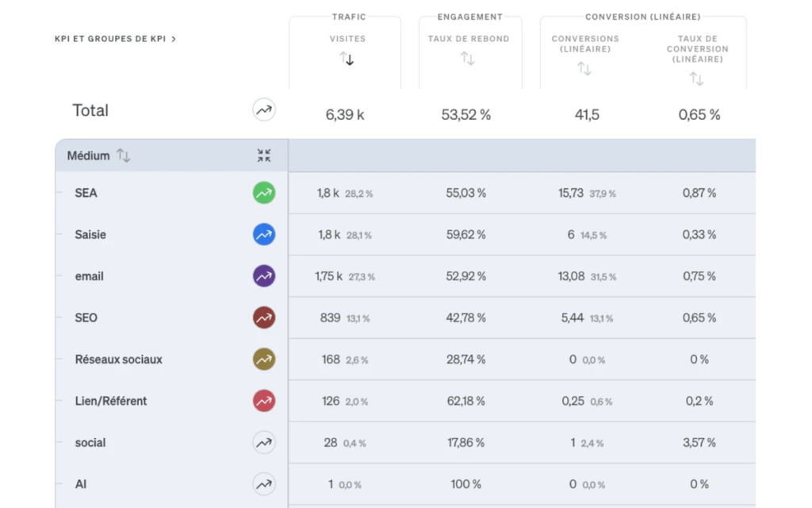The width and height of the screenshot is (812, 508).
Task: Select the social medium row label
Action: click(x=90, y=443)
